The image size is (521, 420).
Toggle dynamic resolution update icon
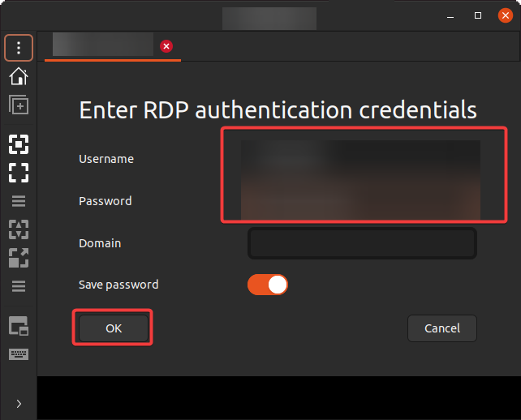(19, 229)
